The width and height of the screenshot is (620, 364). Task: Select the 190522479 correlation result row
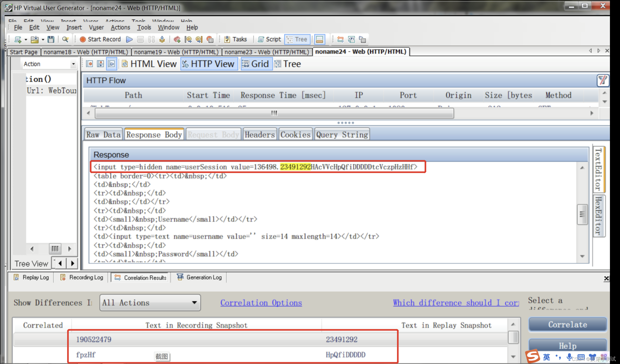[x=94, y=339]
